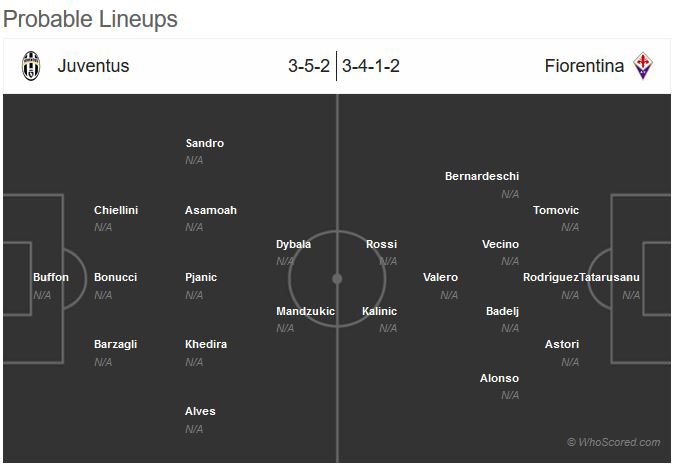Select Rossi in Fiorentina attack
The image size is (674, 464).
click(381, 244)
